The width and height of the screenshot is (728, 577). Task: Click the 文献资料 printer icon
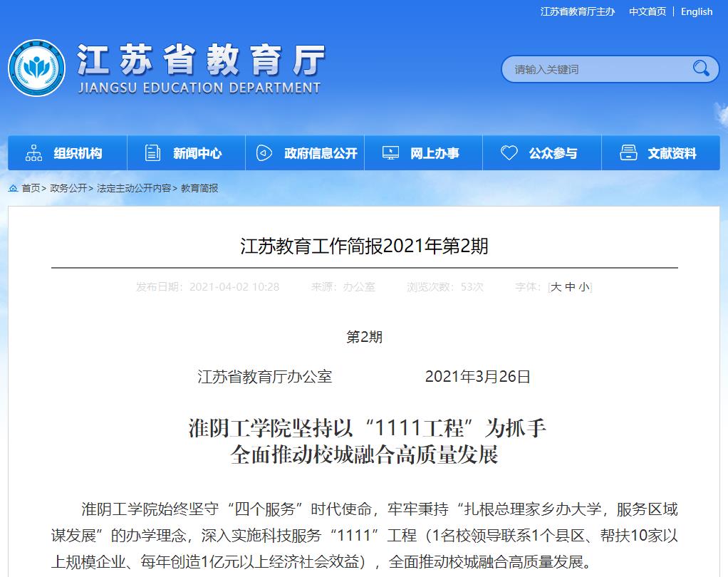point(628,153)
